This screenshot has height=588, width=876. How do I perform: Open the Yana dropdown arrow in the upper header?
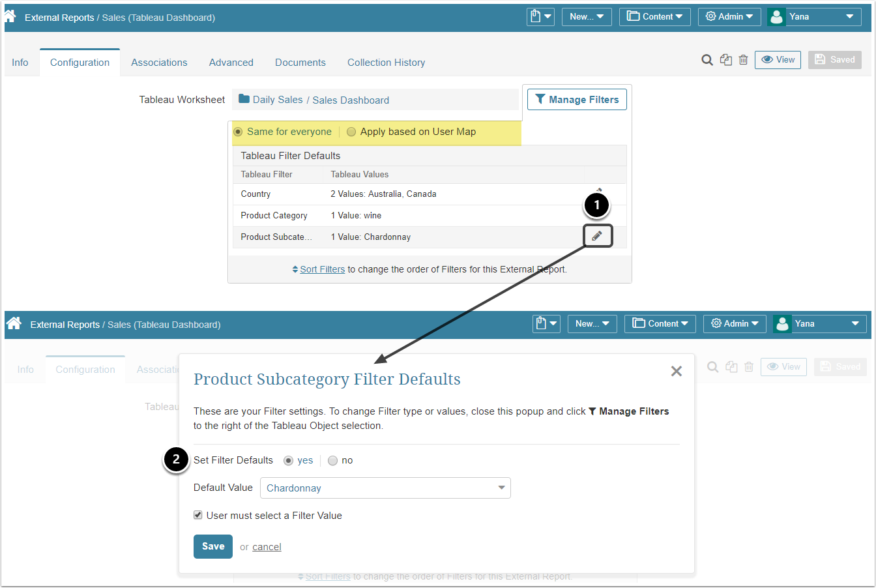click(849, 17)
